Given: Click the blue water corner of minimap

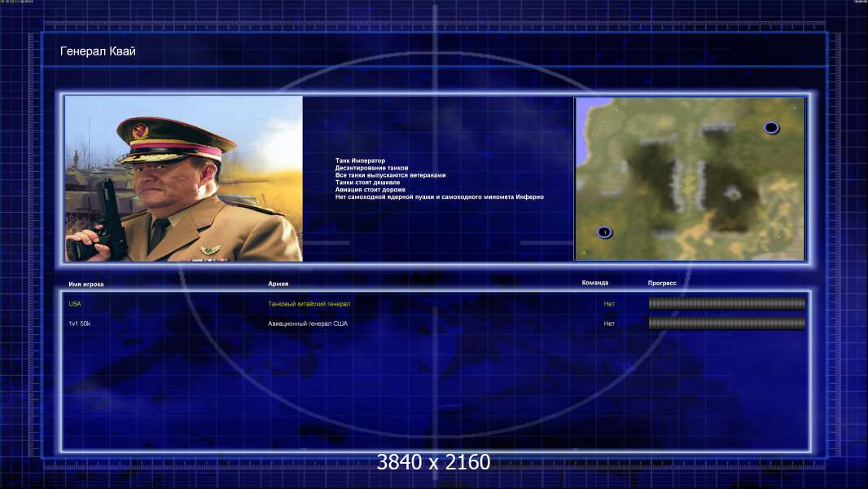Looking at the screenshot, I should pos(589,119).
